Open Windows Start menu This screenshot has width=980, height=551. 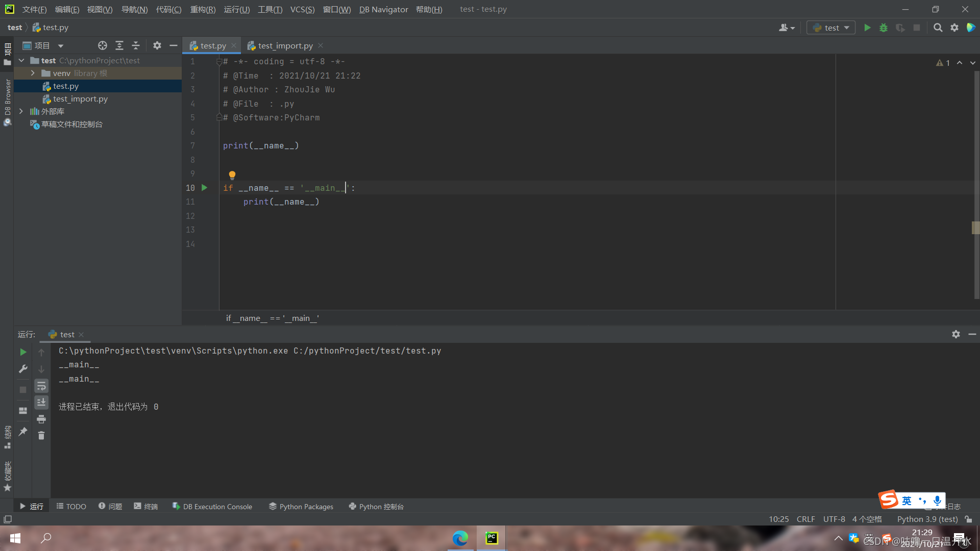pos(15,538)
